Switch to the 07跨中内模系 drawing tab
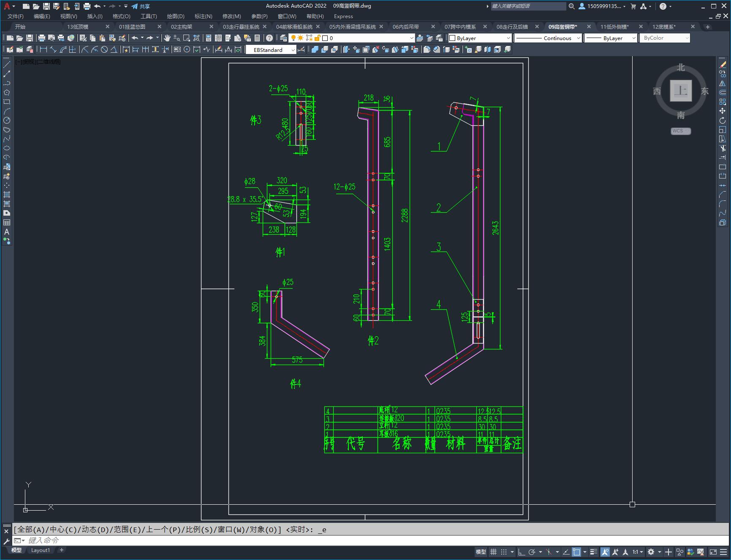 (x=460, y=27)
